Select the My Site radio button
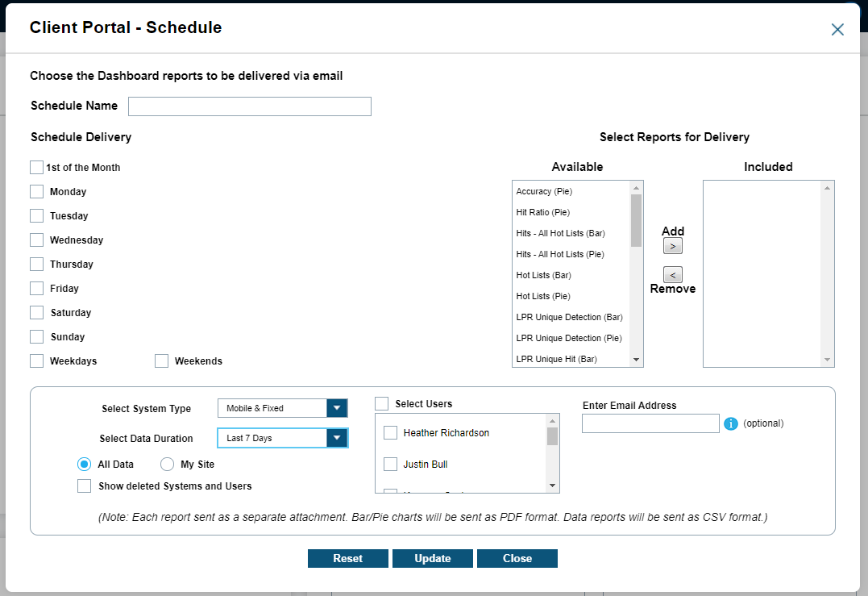 [168, 465]
